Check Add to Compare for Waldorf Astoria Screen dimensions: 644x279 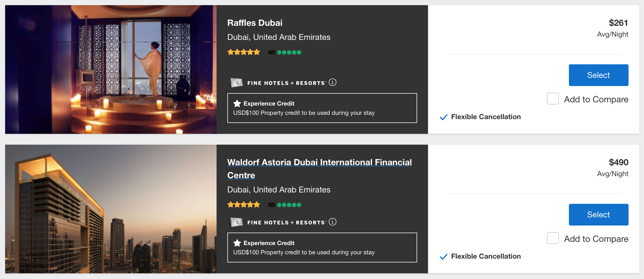[553, 238]
